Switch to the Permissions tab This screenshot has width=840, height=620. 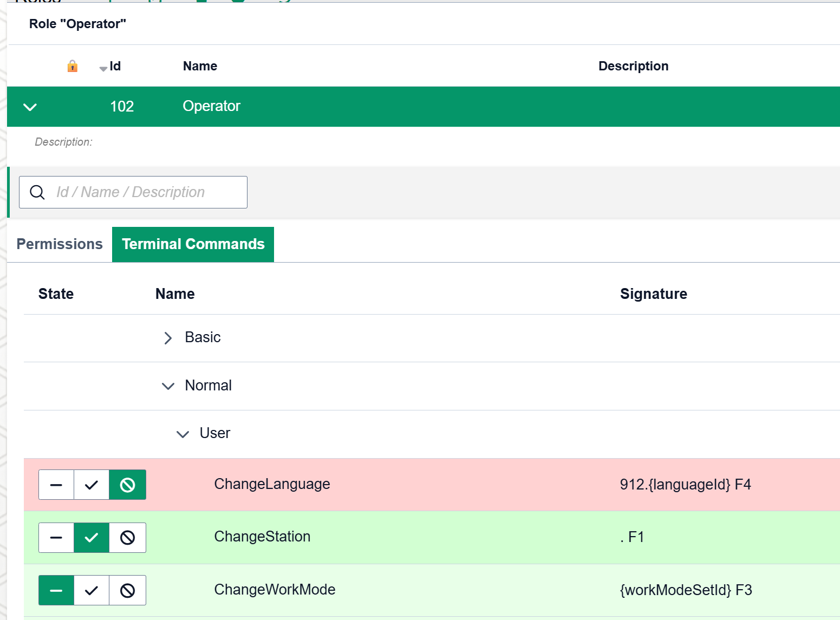60,244
